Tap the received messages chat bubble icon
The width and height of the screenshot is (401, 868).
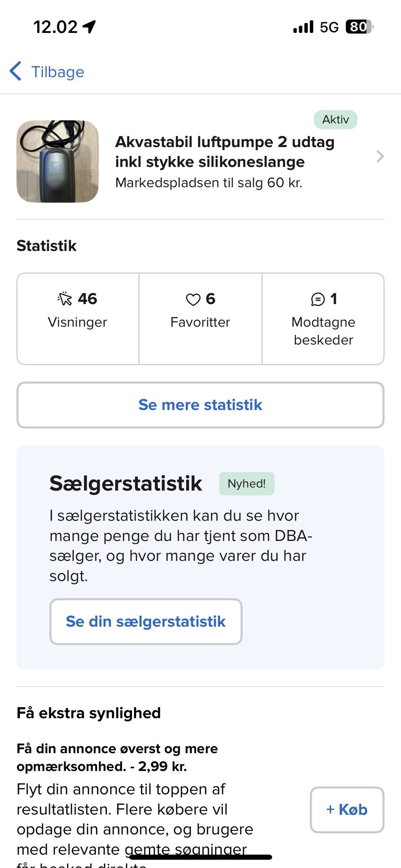[x=318, y=299]
